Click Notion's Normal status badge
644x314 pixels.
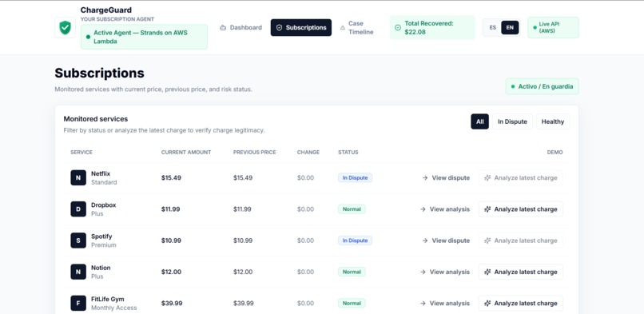point(352,272)
